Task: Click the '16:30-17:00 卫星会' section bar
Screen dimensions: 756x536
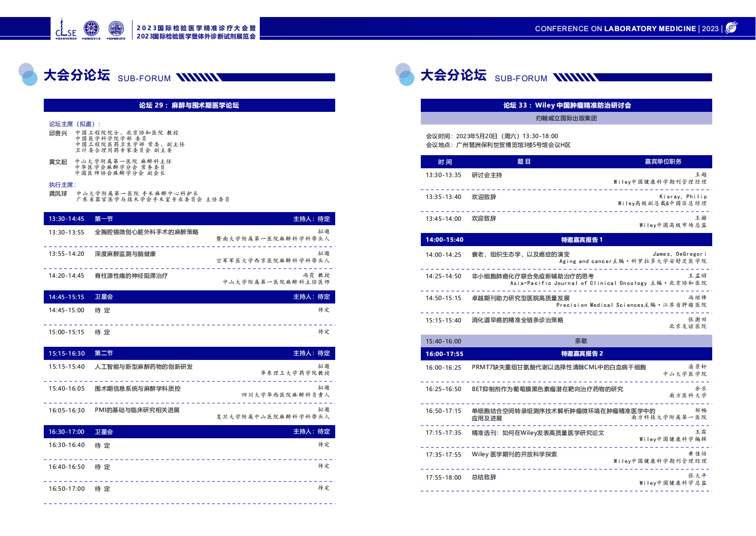Action: click(189, 431)
